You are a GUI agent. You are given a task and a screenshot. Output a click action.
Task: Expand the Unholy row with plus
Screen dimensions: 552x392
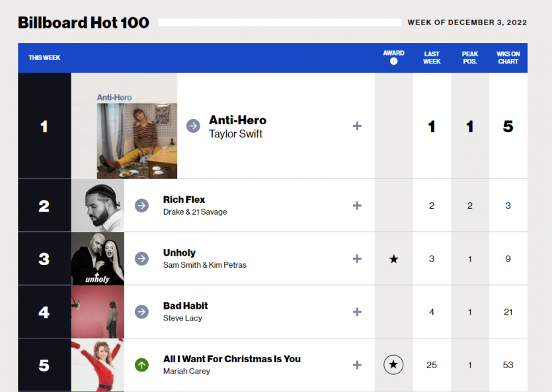[x=357, y=258]
